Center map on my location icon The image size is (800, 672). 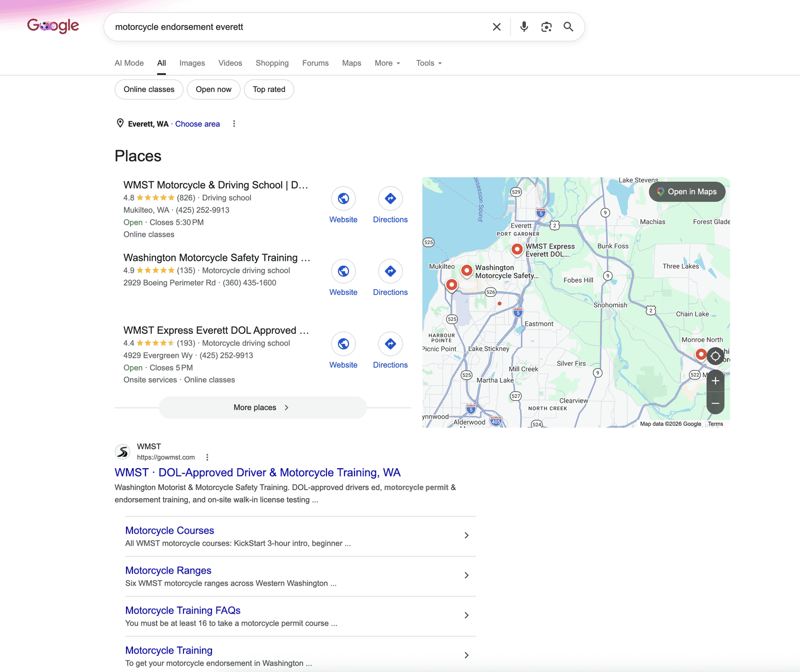(x=715, y=356)
